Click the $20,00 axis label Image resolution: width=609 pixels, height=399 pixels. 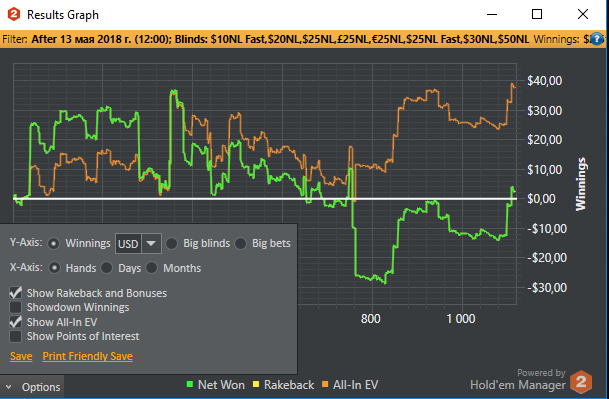coord(545,140)
